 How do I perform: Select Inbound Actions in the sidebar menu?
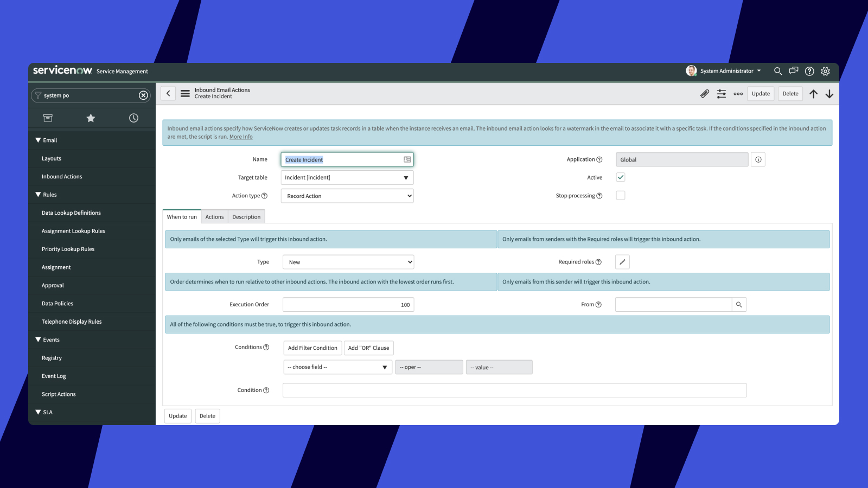61,176
